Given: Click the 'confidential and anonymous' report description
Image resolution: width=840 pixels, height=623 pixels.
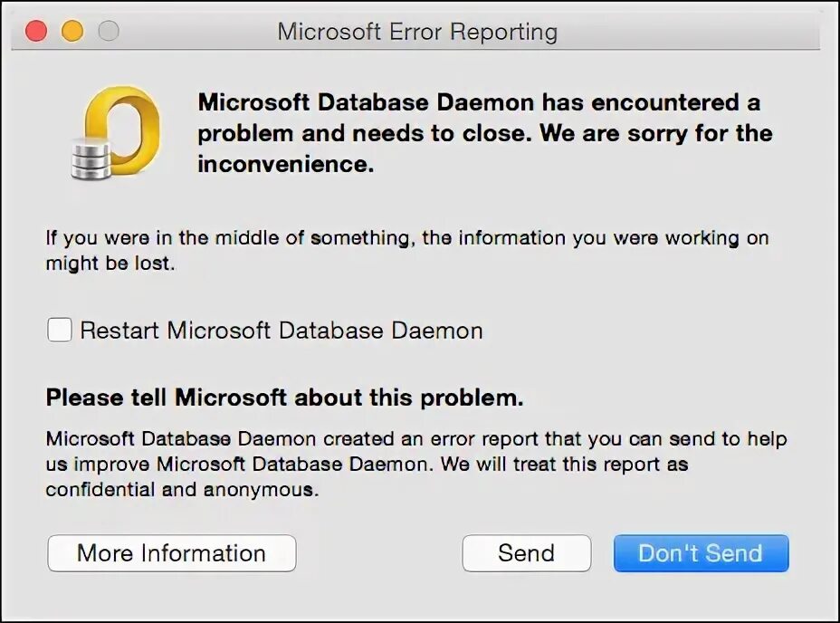Looking at the screenshot, I should (x=181, y=491).
